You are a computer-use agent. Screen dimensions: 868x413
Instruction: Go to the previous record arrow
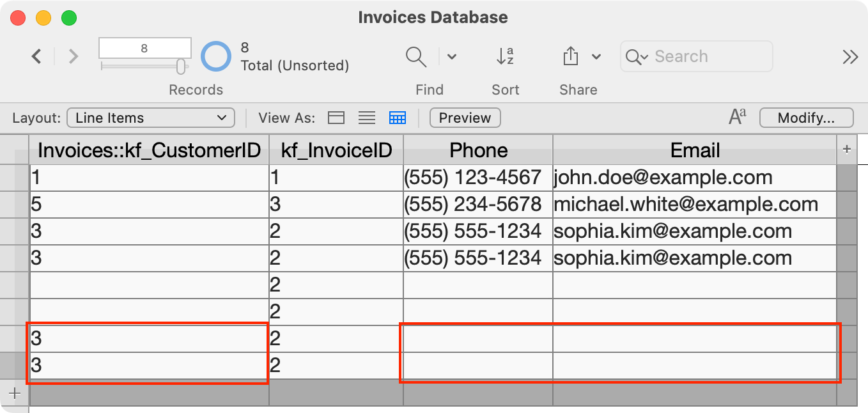pos(36,57)
